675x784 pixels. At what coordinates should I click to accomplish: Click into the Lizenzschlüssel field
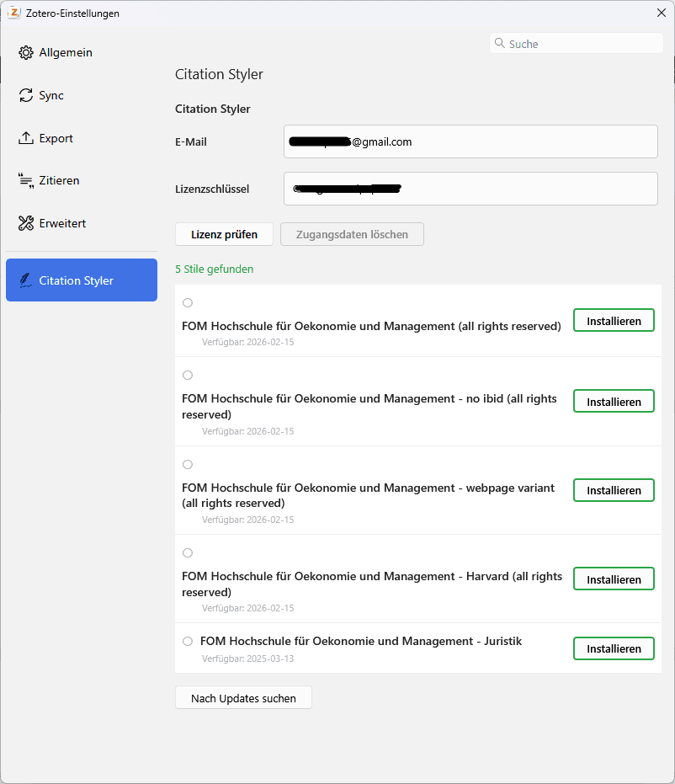click(470, 189)
